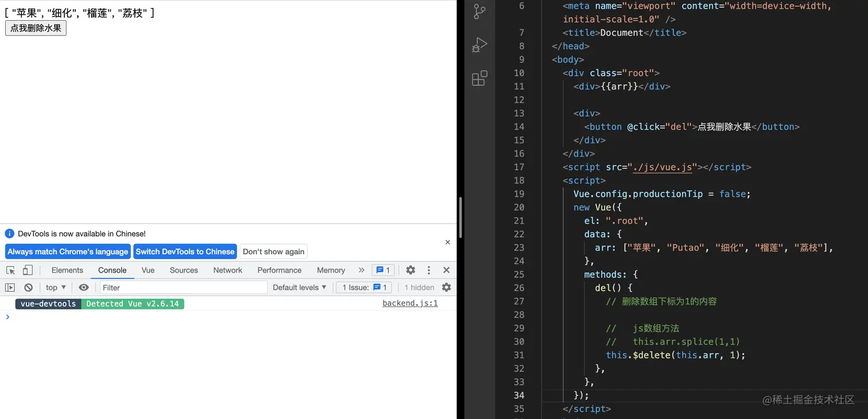
Task: Click the js数组方法 comment line
Action: click(x=642, y=328)
